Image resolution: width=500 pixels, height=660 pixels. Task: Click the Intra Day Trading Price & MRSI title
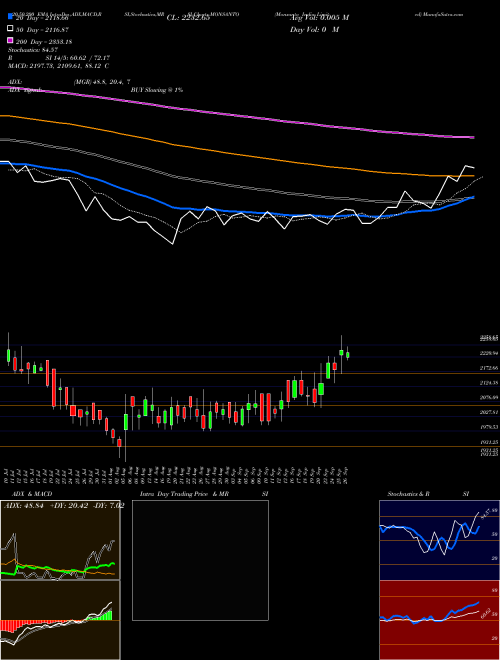pos(204,494)
